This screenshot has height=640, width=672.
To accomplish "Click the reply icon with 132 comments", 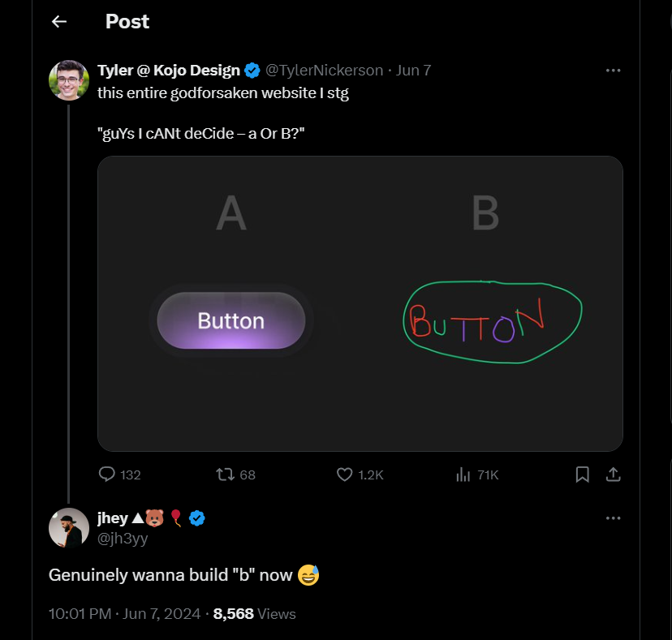I will (107, 475).
